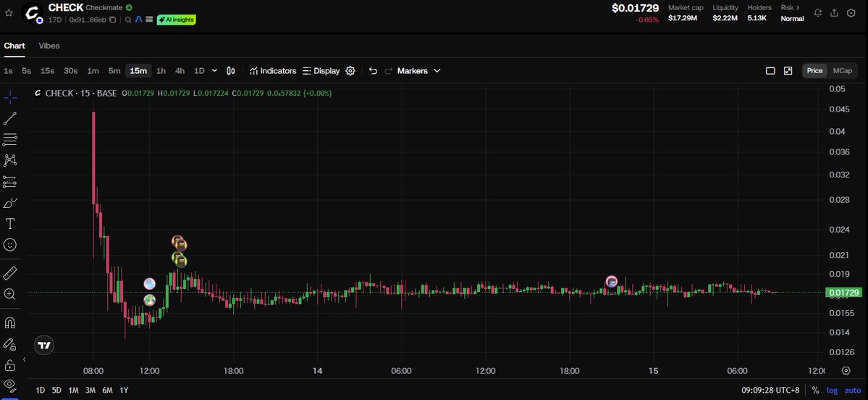Screen dimensions: 868x400
Task: Open AI insights
Action: 176,20
